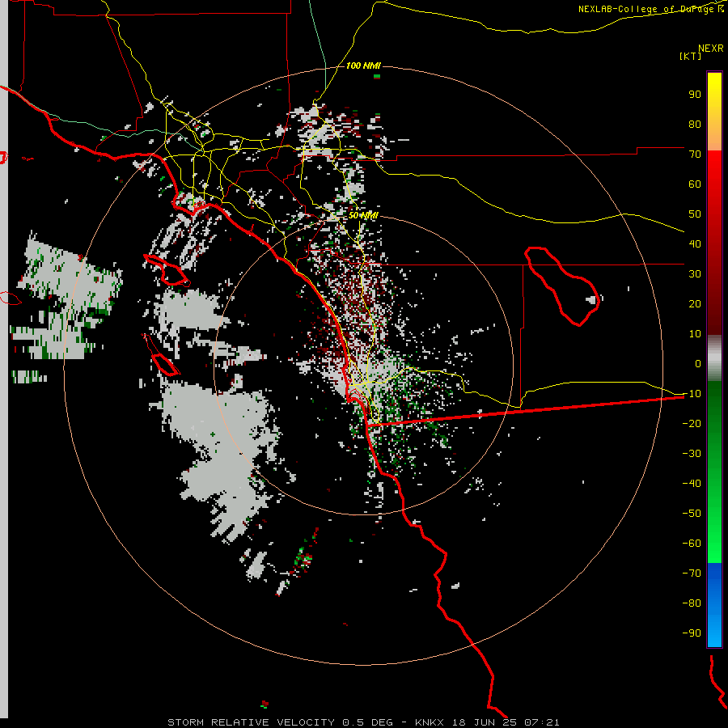Click the "-30" negative velocity scale label
The image size is (728, 728).
click(692, 453)
